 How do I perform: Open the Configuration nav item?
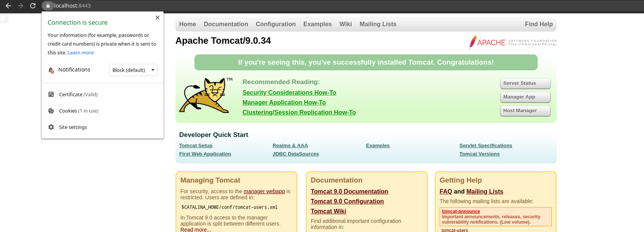point(276,24)
